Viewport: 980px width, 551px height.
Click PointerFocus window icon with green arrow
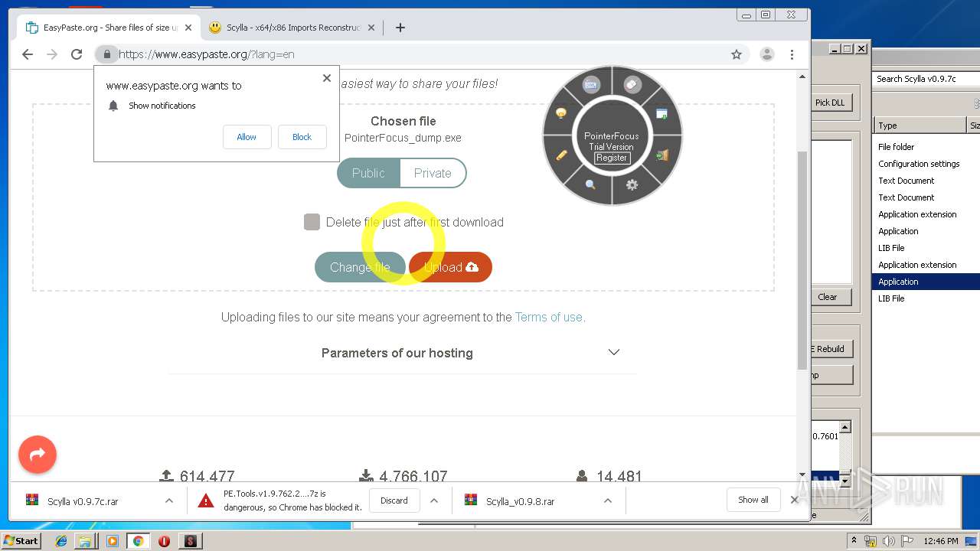pyautogui.click(x=661, y=113)
